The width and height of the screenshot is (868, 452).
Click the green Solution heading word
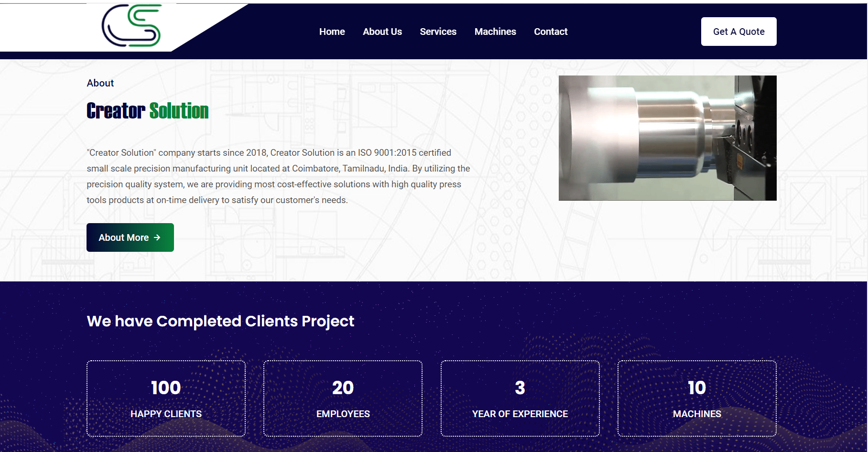coord(179,111)
